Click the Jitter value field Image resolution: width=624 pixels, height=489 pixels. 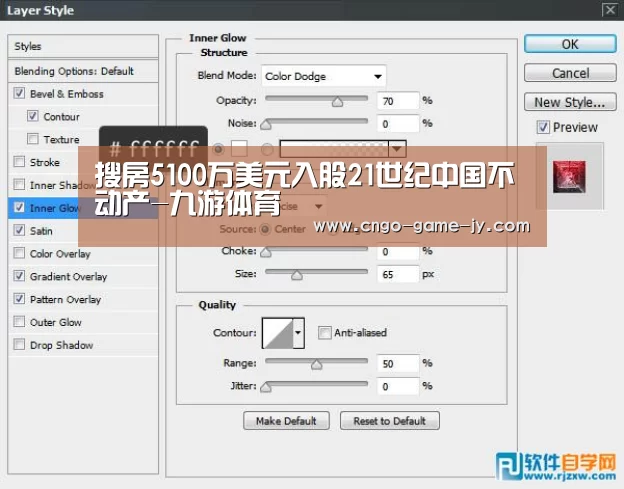click(398, 386)
